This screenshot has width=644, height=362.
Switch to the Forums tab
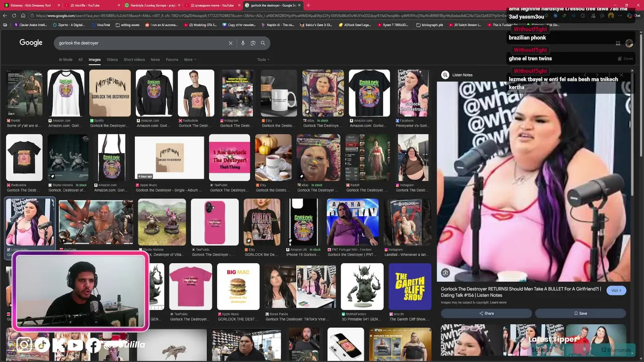[x=172, y=60]
